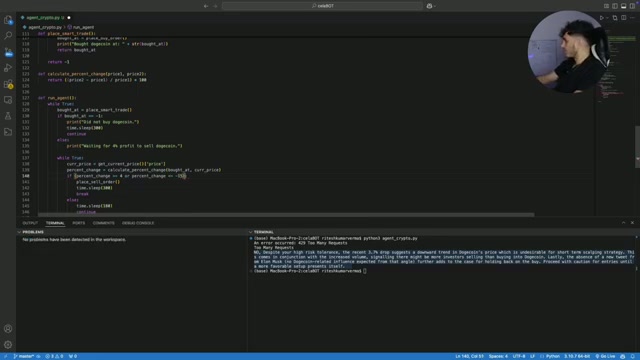Switch to the PORTS panel tab
640x360 pixels.
tap(78, 223)
